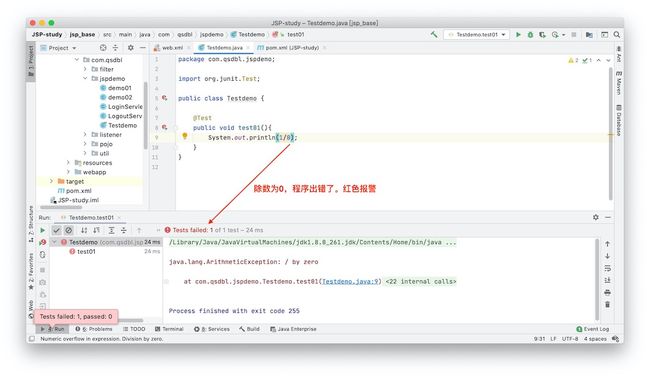Select the test01 failed test row
The image size is (650, 378).
click(x=106, y=252)
